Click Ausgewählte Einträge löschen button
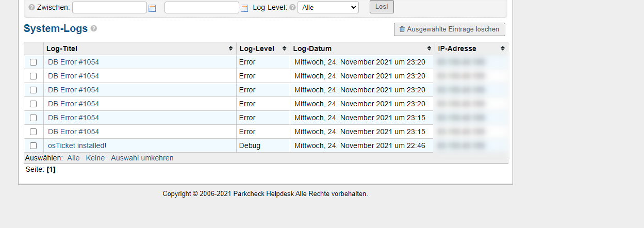 [x=449, y=29]
